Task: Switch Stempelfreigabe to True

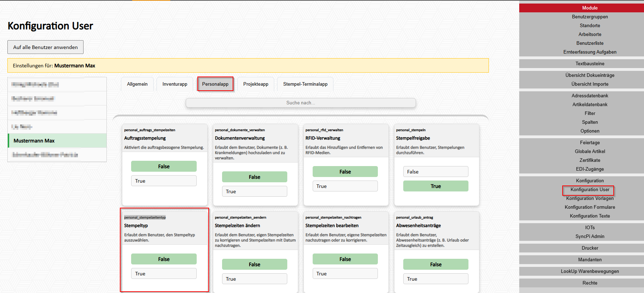Action: pos(436,186)
